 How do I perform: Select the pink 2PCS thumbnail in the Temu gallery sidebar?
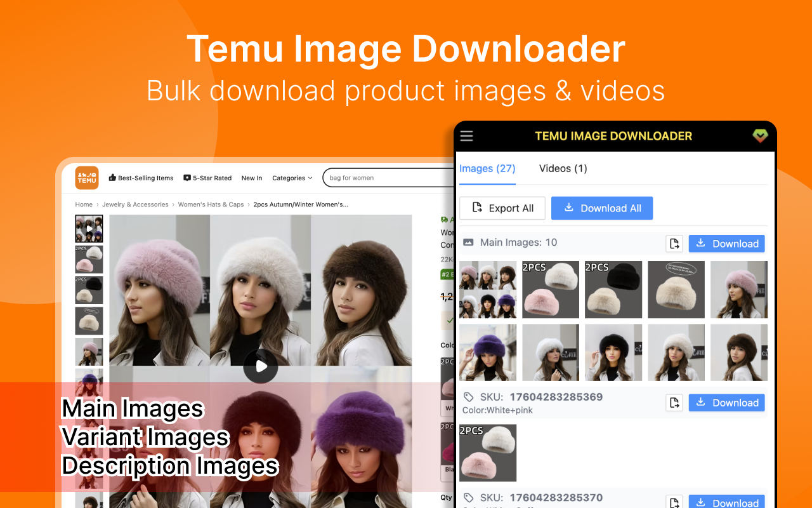[89, 259]
